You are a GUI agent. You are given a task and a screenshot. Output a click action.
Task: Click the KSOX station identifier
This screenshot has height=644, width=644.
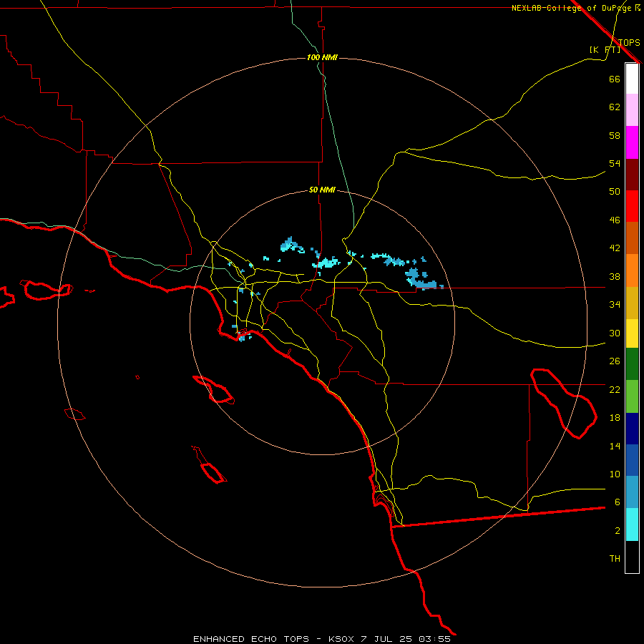(x=341, y=639)
